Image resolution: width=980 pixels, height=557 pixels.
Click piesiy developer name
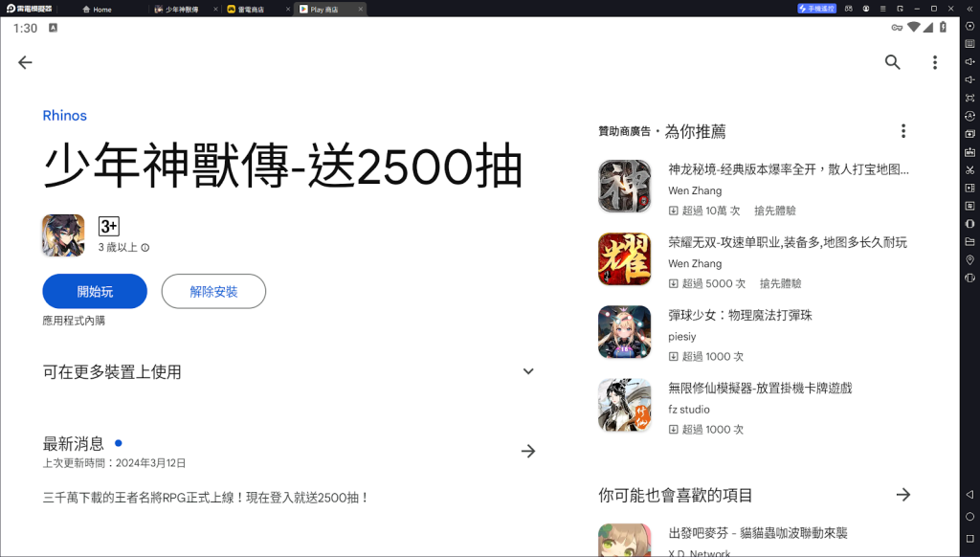pyautogui.click(x=681, y=336)
